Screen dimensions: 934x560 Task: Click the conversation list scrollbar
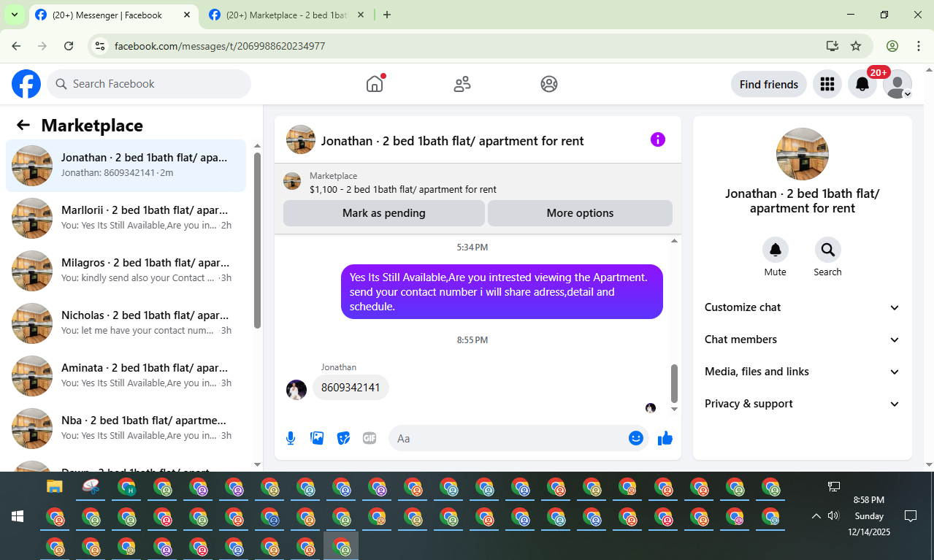point(257,239)
